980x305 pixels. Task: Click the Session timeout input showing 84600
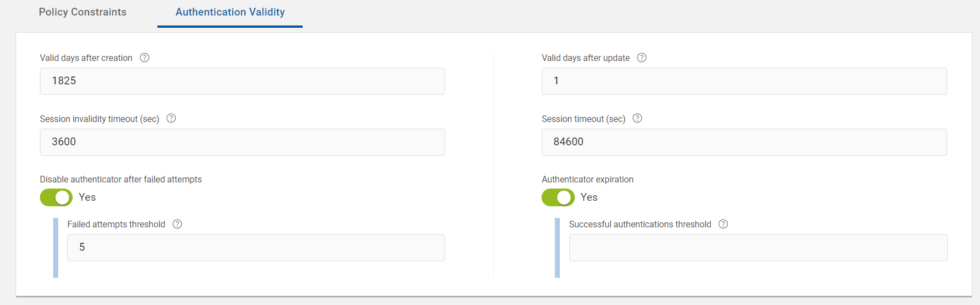coord(744,142)
